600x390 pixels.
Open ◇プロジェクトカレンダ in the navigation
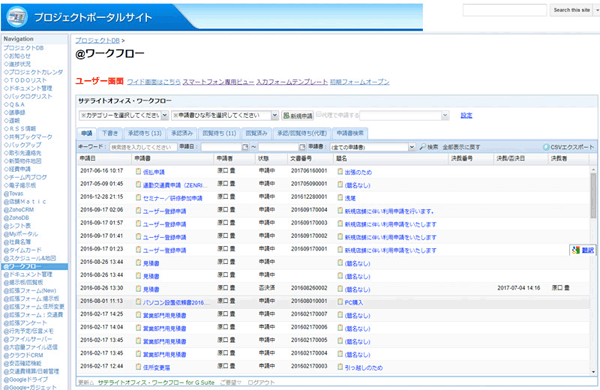tap(33, 72)
